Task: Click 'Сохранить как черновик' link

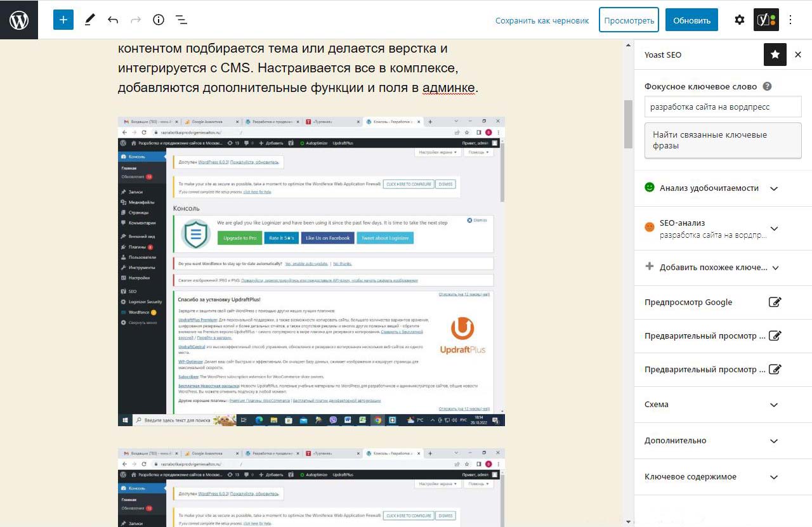Action: click(542, 20)
